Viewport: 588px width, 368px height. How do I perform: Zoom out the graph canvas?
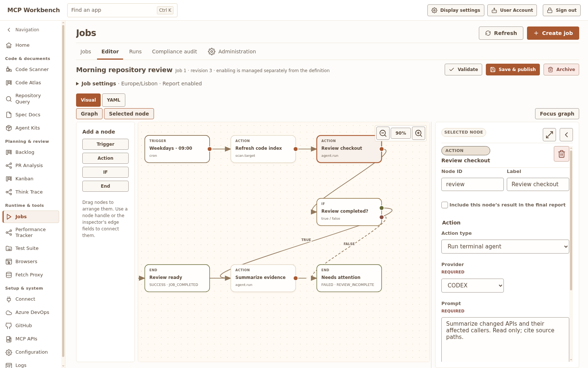coord(383,133)
